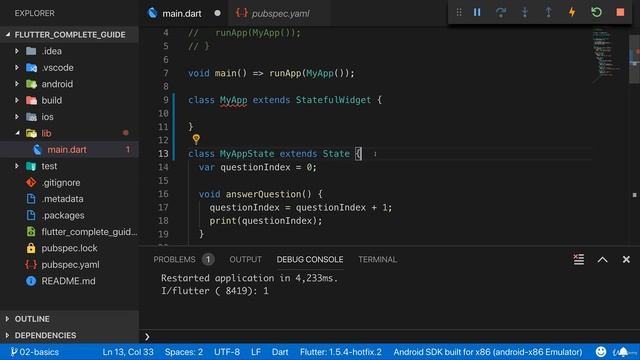Click the git branch 02-basics indicator
Viewport: 640px width, 360px height.
35,352
